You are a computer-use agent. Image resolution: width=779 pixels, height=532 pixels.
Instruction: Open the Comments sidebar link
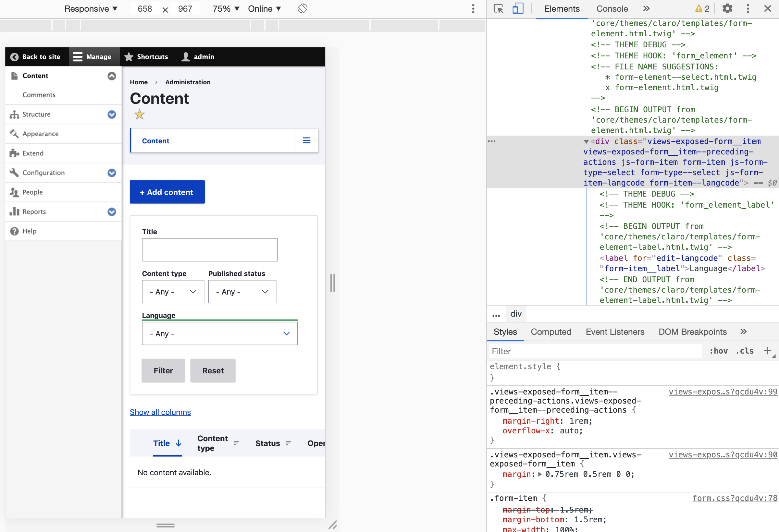tap(39, 95)
